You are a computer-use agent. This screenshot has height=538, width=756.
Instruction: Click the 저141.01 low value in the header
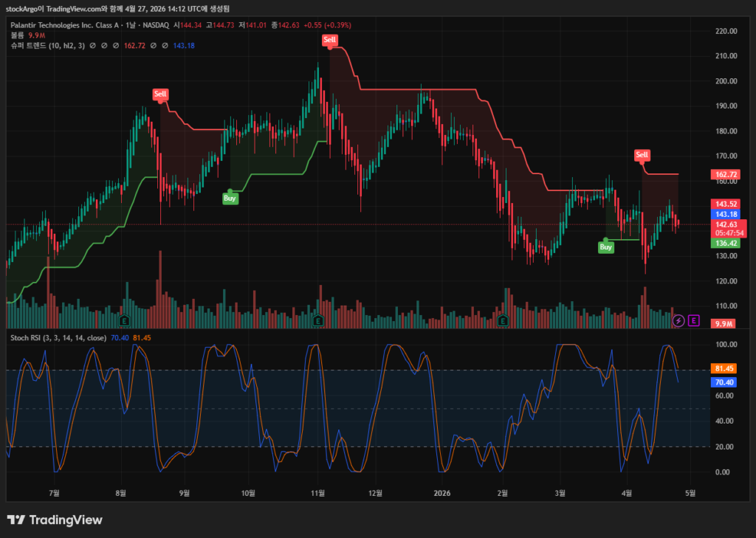pos(252,25)
